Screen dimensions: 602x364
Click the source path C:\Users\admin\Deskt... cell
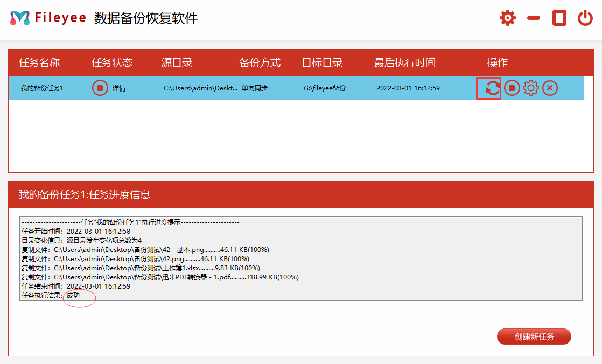pyautogui.click(x=200, y=88)
